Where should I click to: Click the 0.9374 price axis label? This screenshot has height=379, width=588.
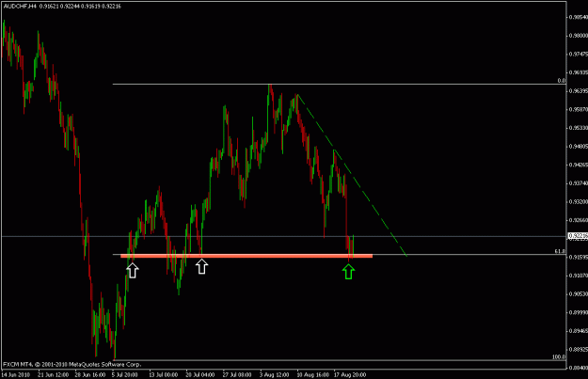[x=579, y=183]
